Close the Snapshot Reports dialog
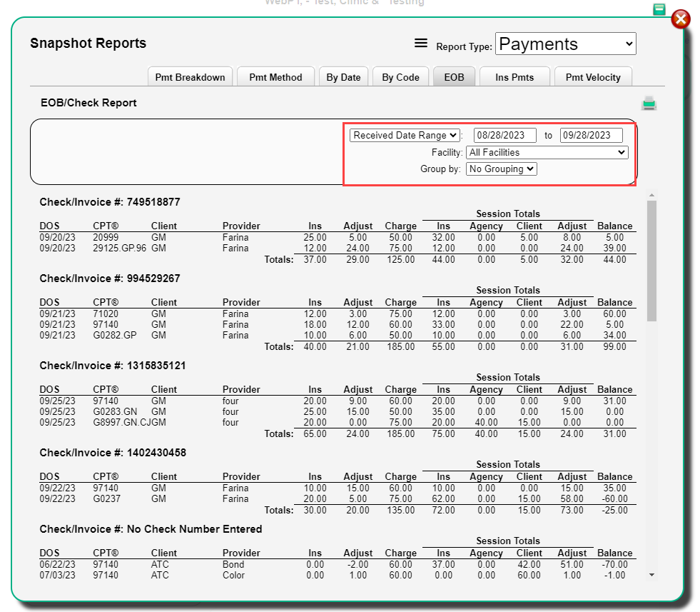This screenshot has width=700, height=612. pyautogui.click(x=681, y=19)
